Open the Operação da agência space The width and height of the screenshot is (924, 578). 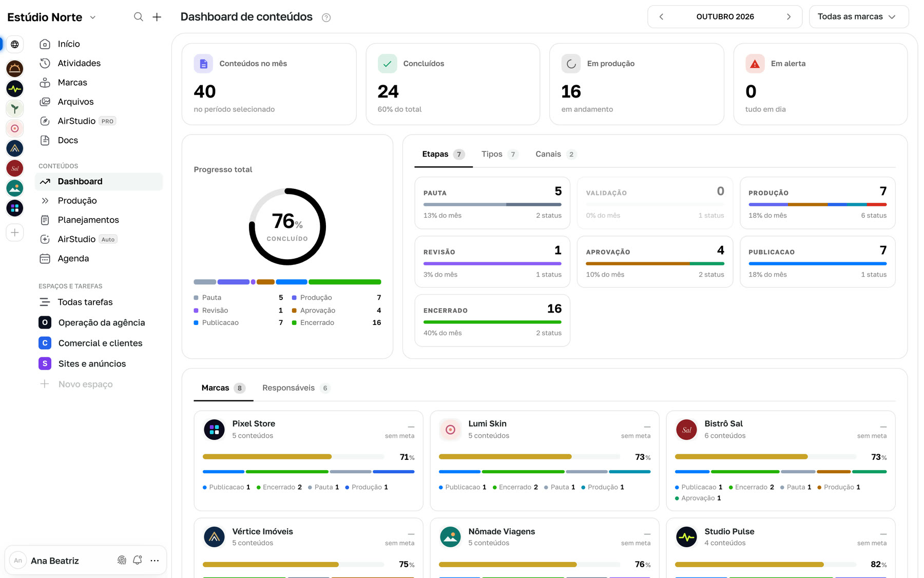click(99, 322)
